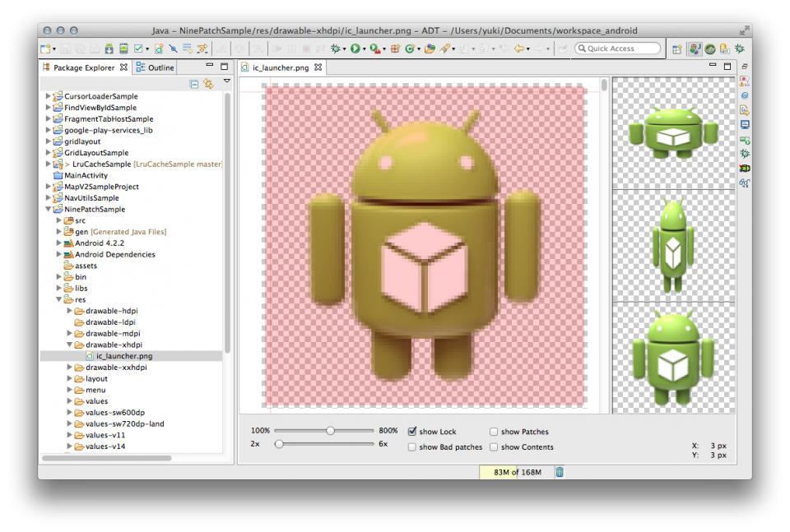The image size is (790, 532).
Task: Start a session with the Debug toolbar icon
Action: [x=336, y=49]
